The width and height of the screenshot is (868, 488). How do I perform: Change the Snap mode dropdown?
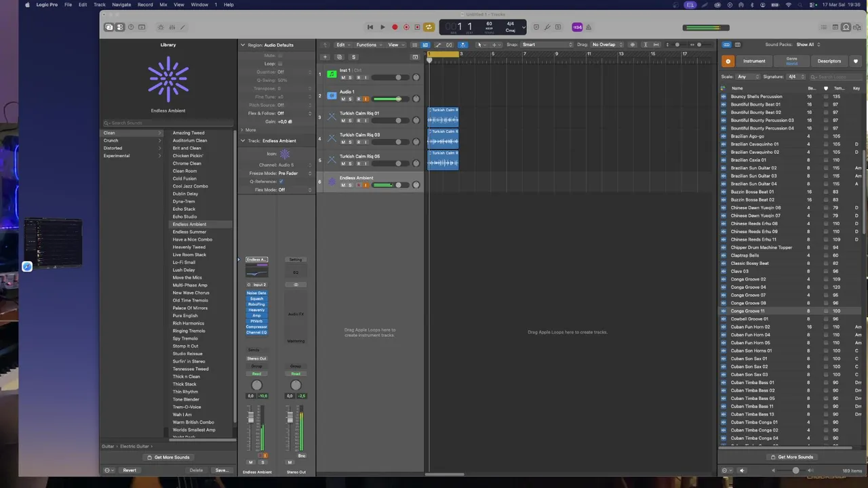pyautogui.click(x=547, y=45)
